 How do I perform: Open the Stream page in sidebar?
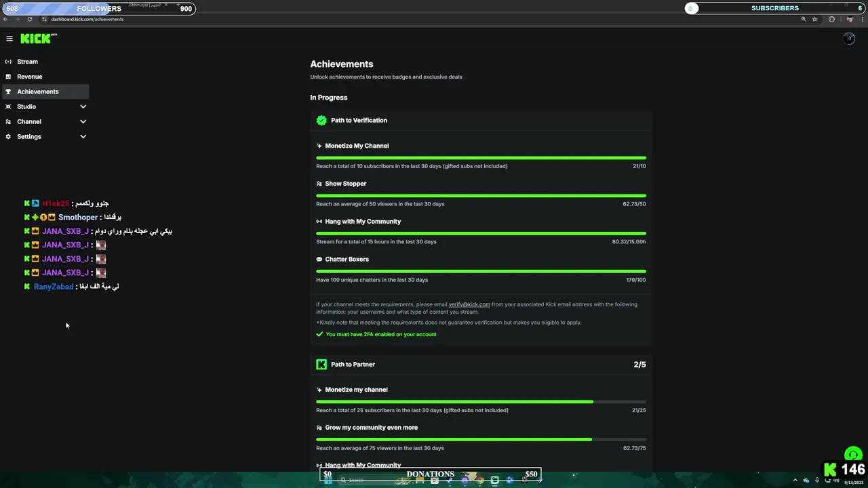(45, 62)
